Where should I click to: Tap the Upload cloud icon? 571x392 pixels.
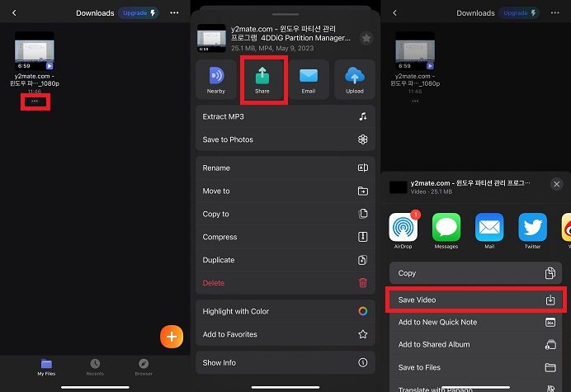click(355, 80)
